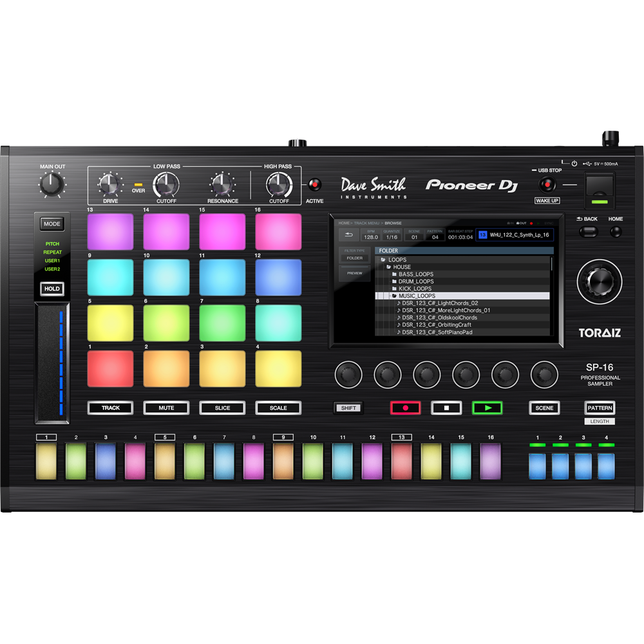Toggle step key 9 in the sequencer
The width and height of the screenshot is (644, 644).
(283, 461)
